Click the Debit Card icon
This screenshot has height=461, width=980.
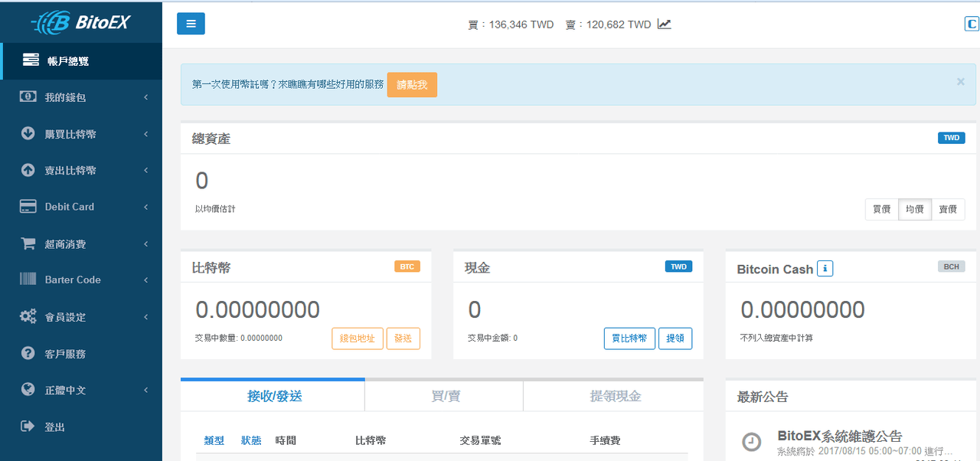tap(28, 207)
